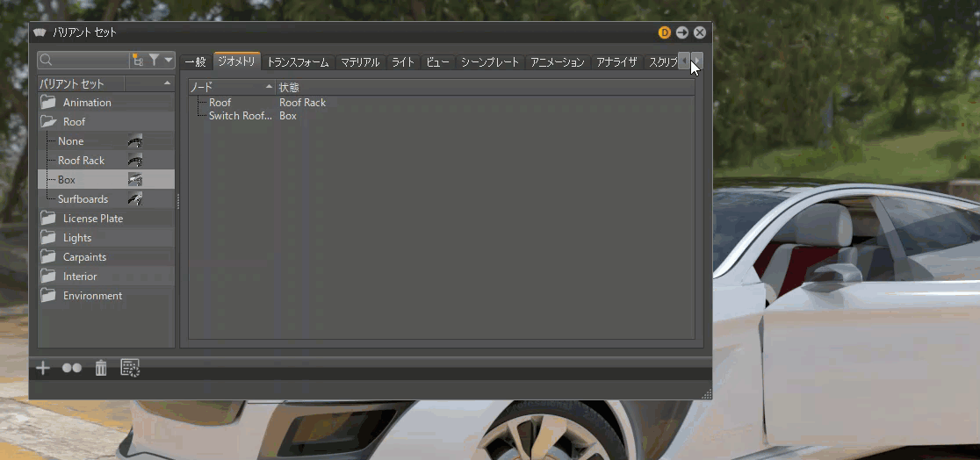The image size is (980, 460).
Task: Click the None variant preview thumbnail
Action: tap(135, 141)
